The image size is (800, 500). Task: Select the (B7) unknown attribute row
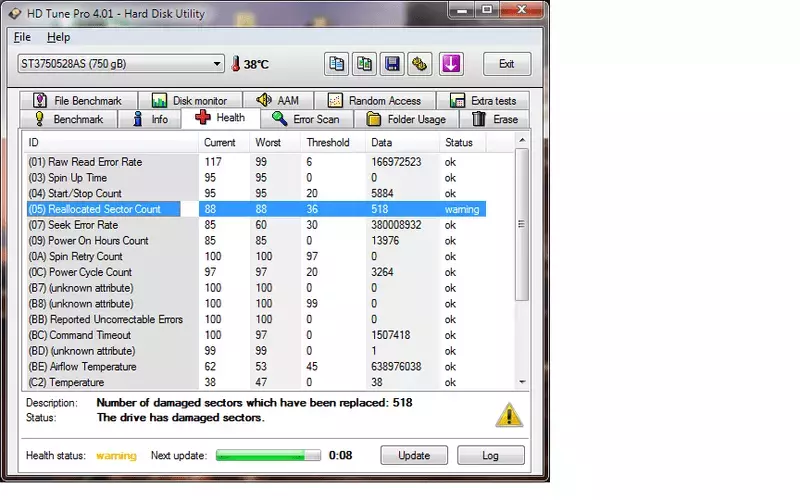point(255,288)
